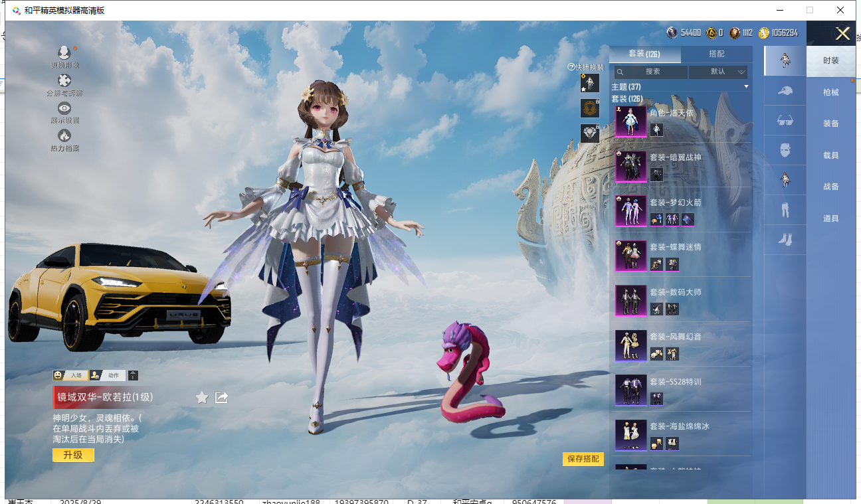Select the diamond quick-change slot

coord(590,133)
